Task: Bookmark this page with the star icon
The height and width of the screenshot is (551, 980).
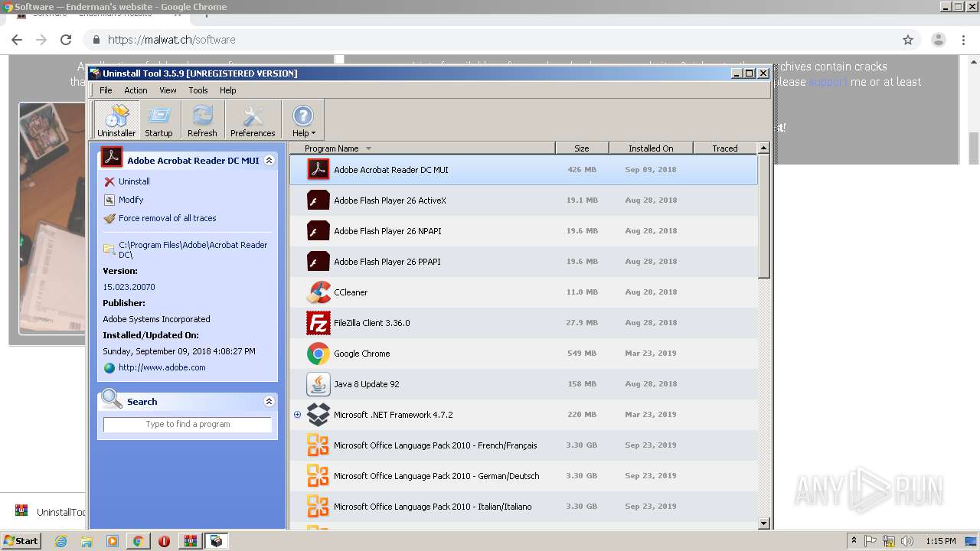Action: click(x=908, y=40)
